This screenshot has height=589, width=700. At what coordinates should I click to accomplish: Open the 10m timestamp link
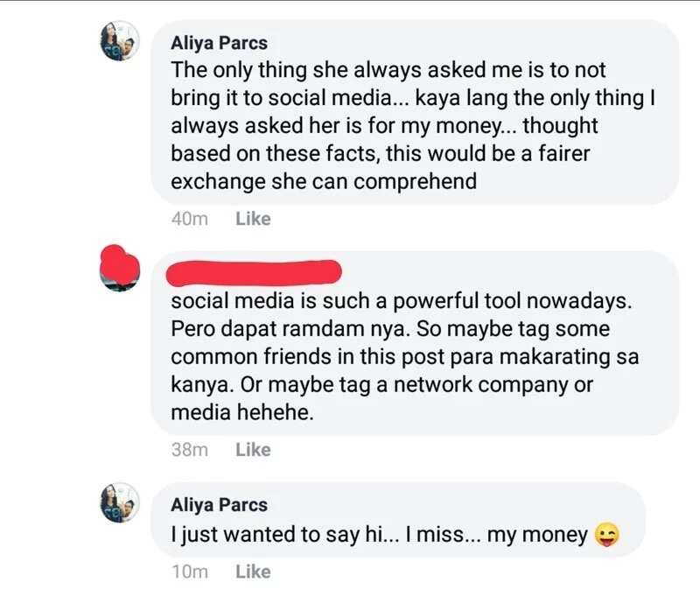click(190, 571)
